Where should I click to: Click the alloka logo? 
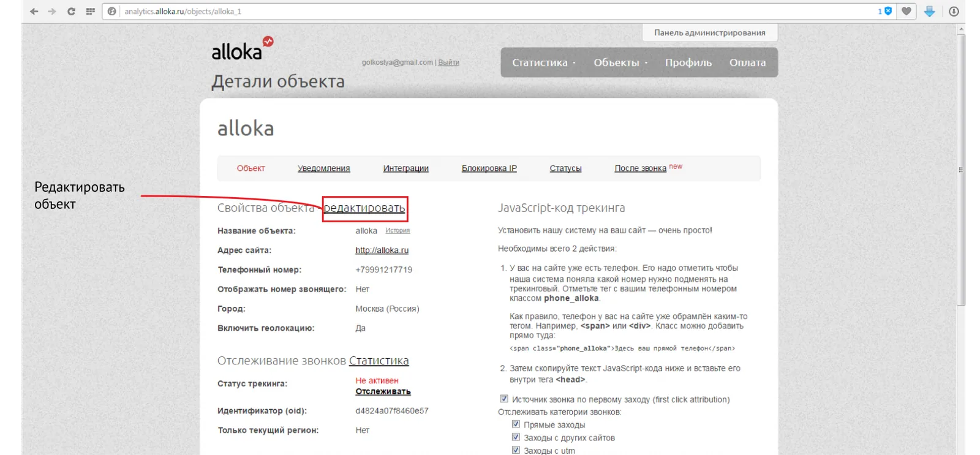click(x=243, y=48)
